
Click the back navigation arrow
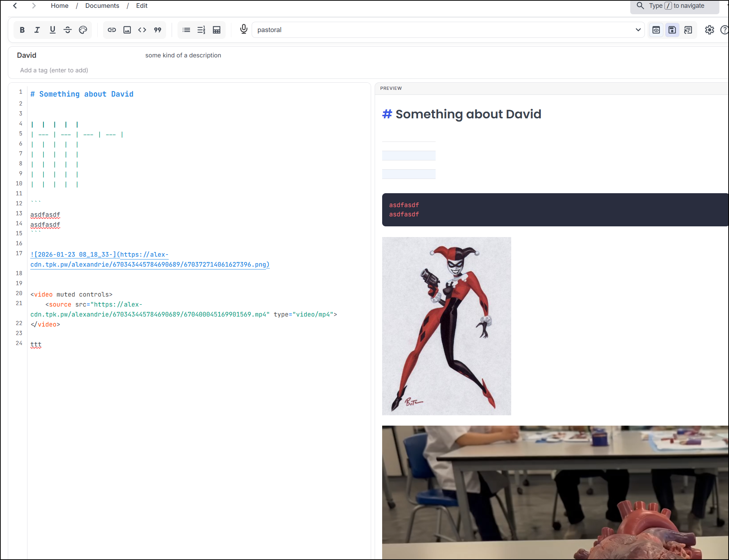click(15, 6)
